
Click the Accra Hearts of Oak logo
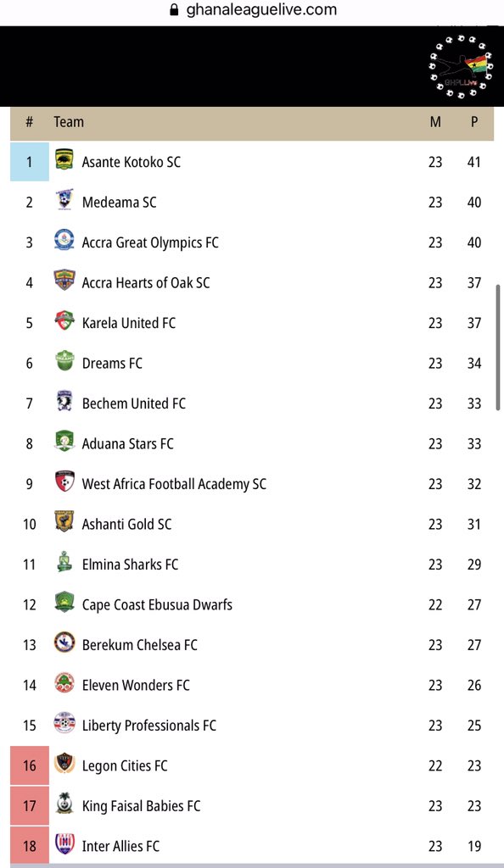coord(64,281)
